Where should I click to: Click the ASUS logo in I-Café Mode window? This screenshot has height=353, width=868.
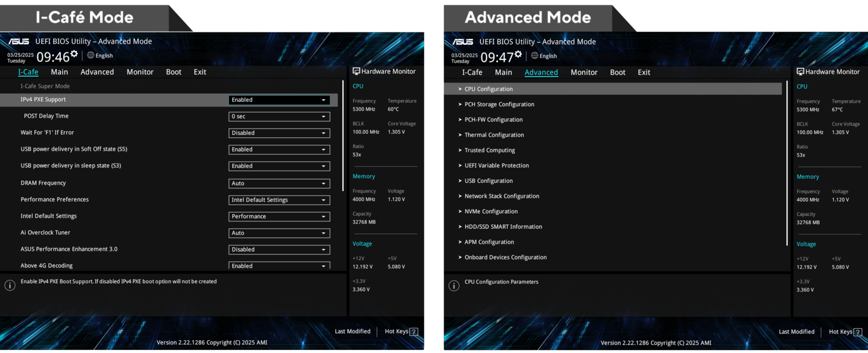click(x=19, y=41)
